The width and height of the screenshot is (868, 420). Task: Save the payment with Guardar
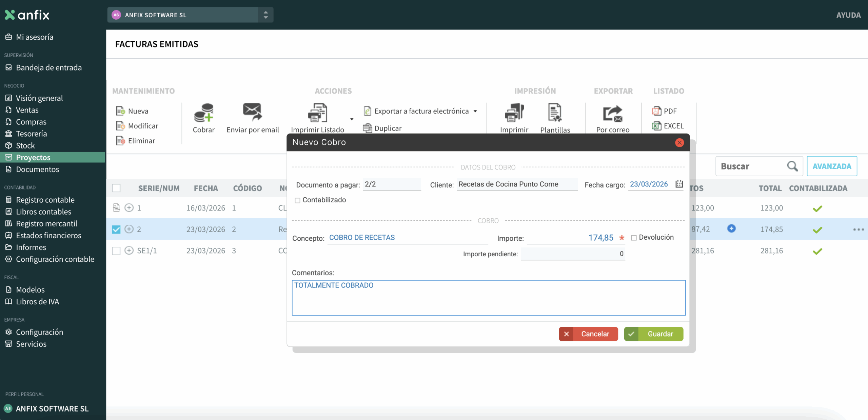(653, 334)
